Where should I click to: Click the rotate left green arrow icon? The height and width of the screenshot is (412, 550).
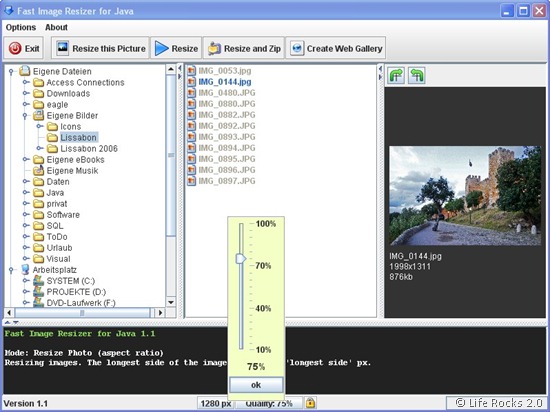point(417,75)
